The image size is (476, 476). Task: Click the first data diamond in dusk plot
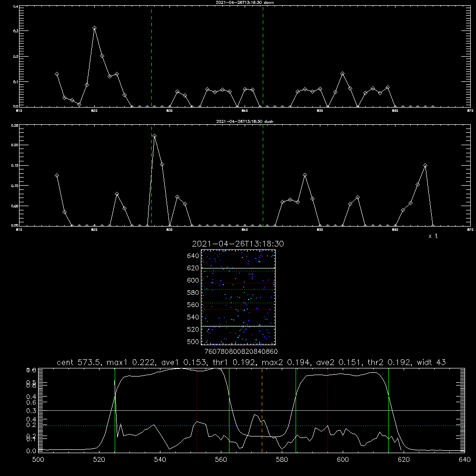pos(57,176)
